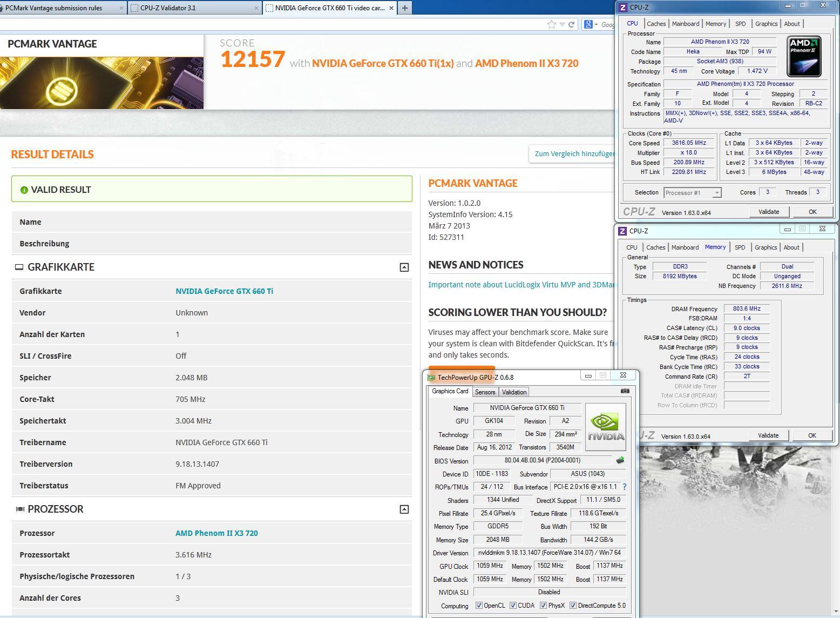Click the GPU-Z Name field
Image resolution: width=840 pixels, height=618 pixels.
tap(527, 408)
